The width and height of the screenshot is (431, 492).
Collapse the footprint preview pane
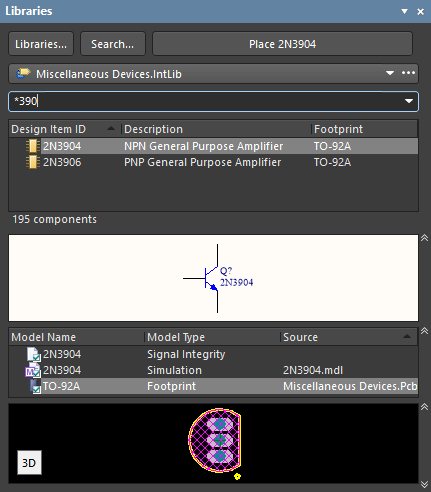pyautogui.click(x=424, y=407)
